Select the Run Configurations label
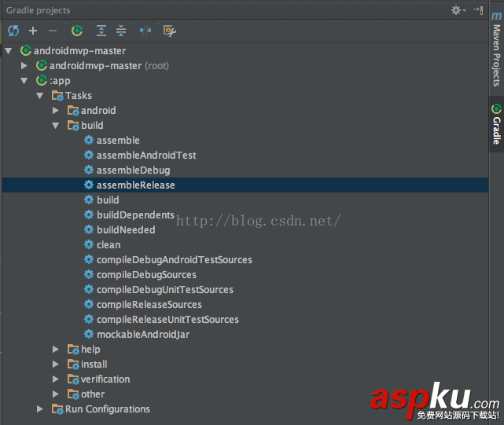 tap(108, 409)
